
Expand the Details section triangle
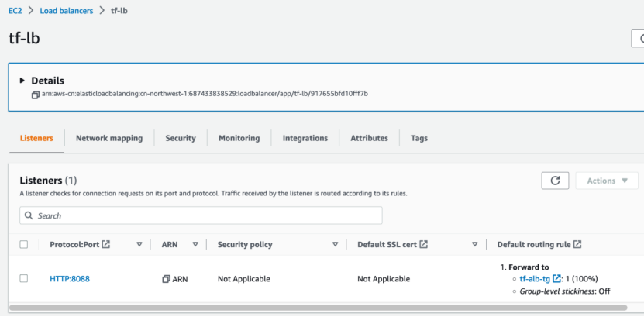click(22, 81)
